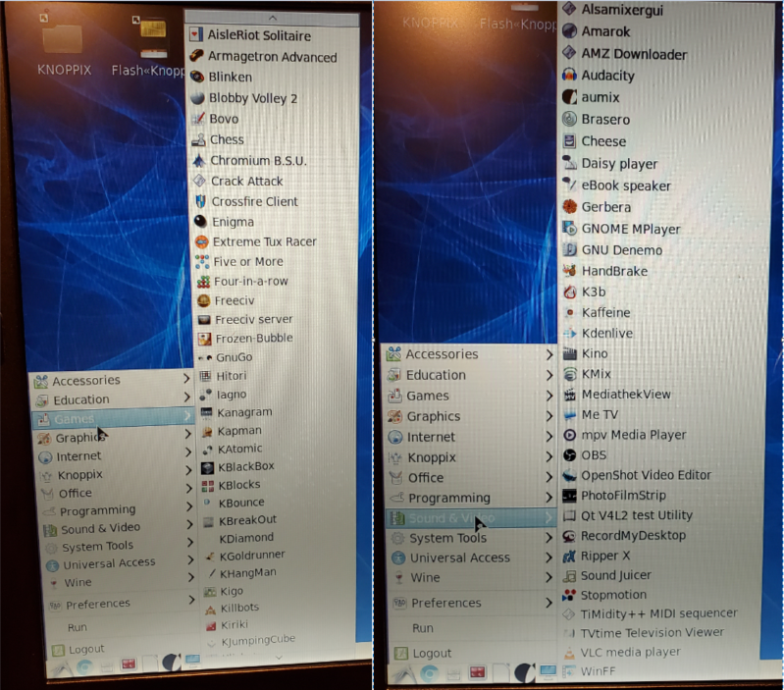Select highlighted Games category in left photo
This screenshot has width=784, height=690.
point(113,418)
